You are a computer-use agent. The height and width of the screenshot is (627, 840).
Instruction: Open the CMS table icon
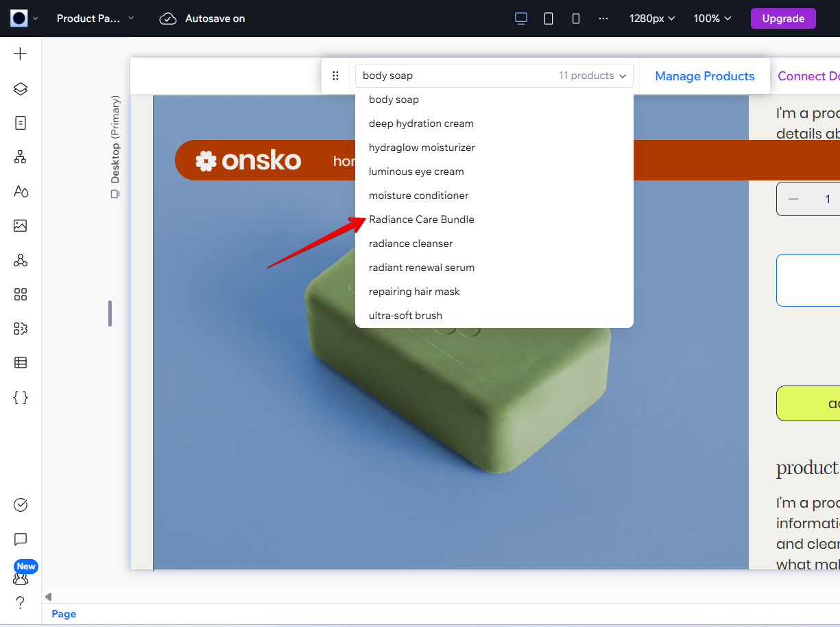[x=21, y=363]
